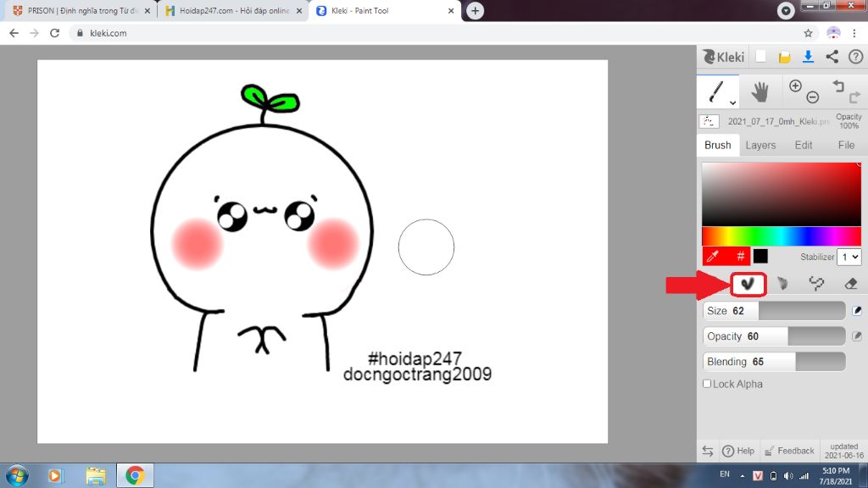Pick a hue on the rainbow strip
Screen dimensions: 868x488
(x=782, y=236)
